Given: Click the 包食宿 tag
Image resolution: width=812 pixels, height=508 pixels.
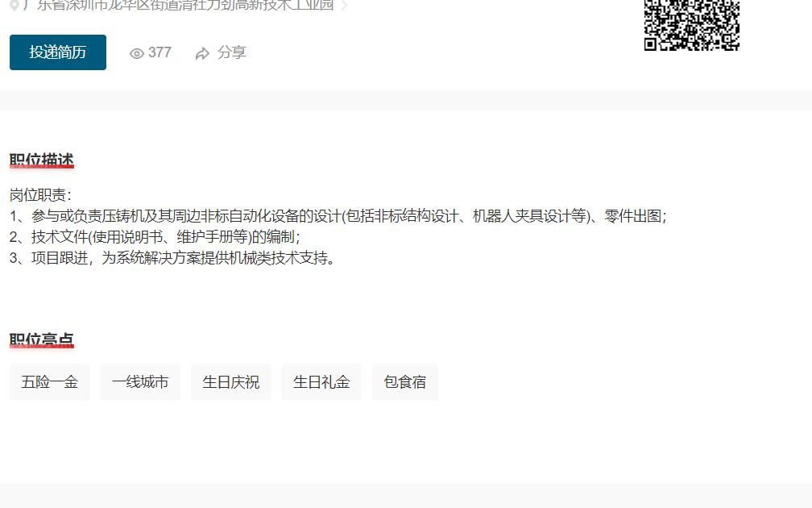Looking at the screenshot, I should click(x=405, y=382).
